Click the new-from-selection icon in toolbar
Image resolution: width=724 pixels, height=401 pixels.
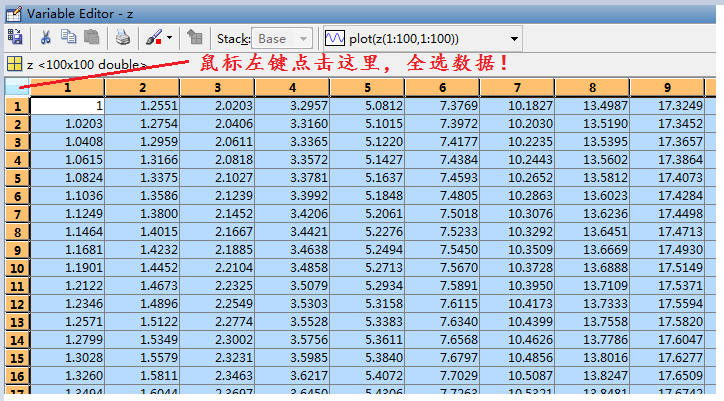coord(15,37)
